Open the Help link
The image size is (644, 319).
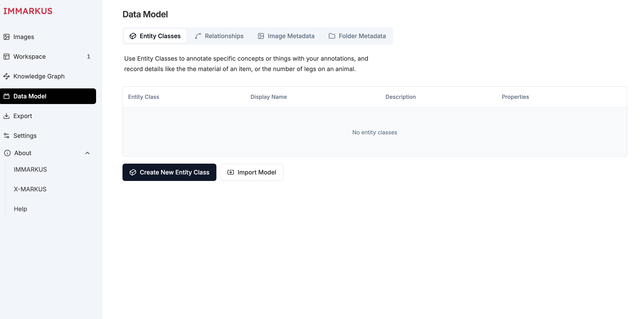point(20,209)
